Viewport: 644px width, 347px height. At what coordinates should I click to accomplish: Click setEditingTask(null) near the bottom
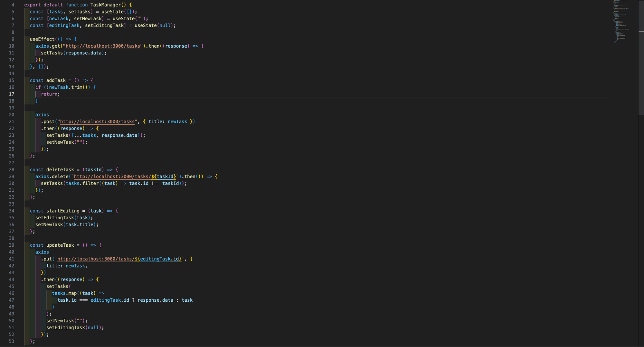75,328
